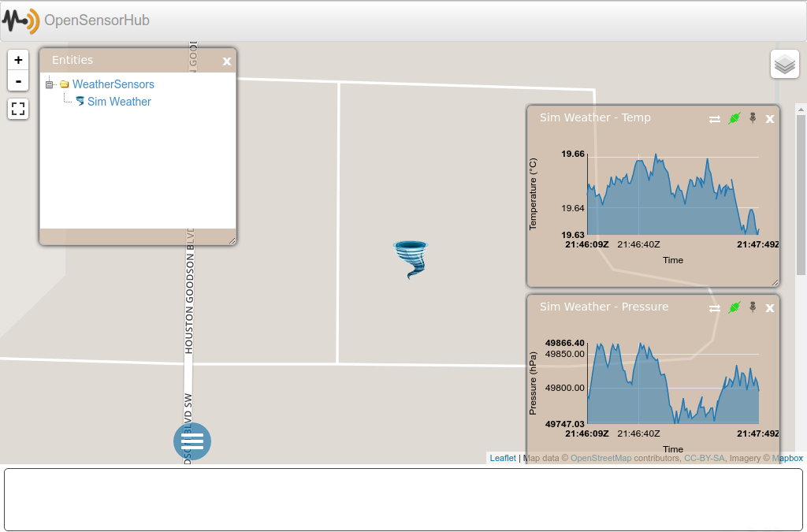Click swap arrows icon in Temp panel
This screenshot has height=532, width=807.
coord(714,119)
